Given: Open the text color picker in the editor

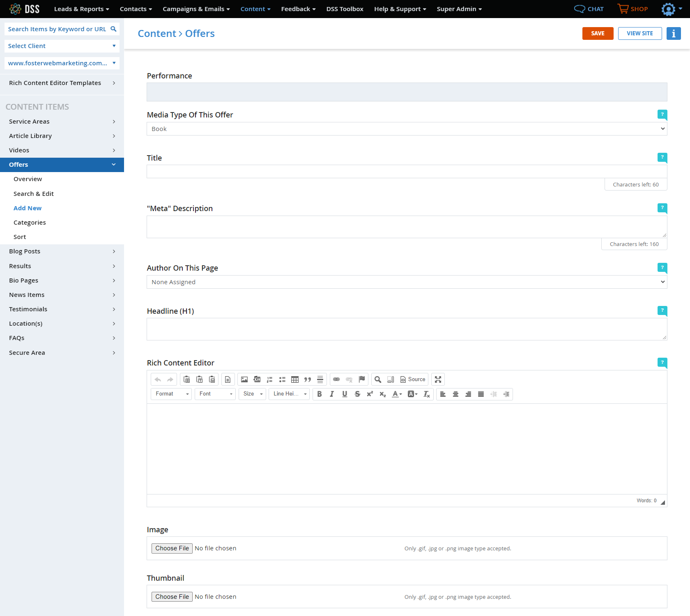Looking at the screenshot, I should pos(396,394).
